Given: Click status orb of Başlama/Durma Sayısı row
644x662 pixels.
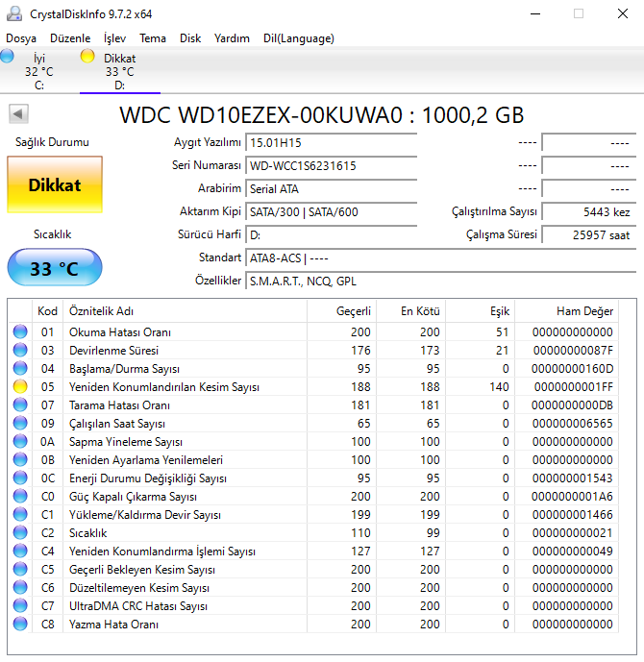Looking at the screenshot, I should tap(20, 368).
